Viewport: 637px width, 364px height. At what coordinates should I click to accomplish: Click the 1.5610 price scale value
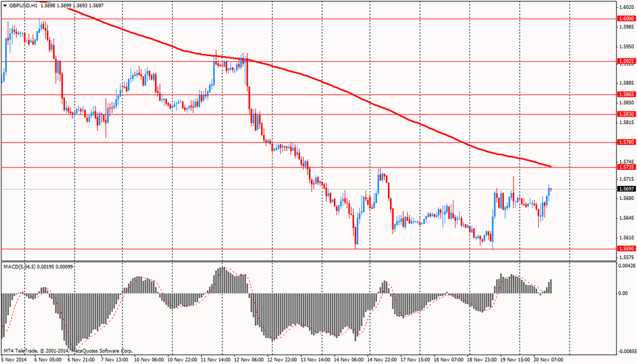[x=626, y=238]
